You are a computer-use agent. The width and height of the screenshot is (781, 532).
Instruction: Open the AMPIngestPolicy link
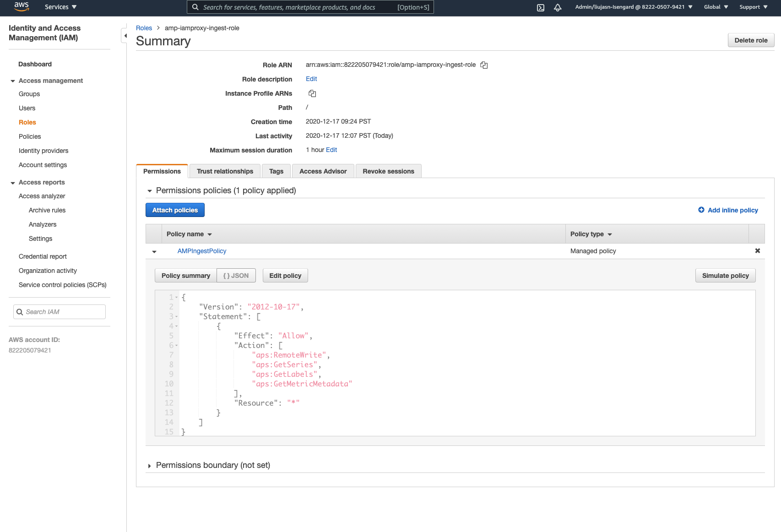(202, 251)
